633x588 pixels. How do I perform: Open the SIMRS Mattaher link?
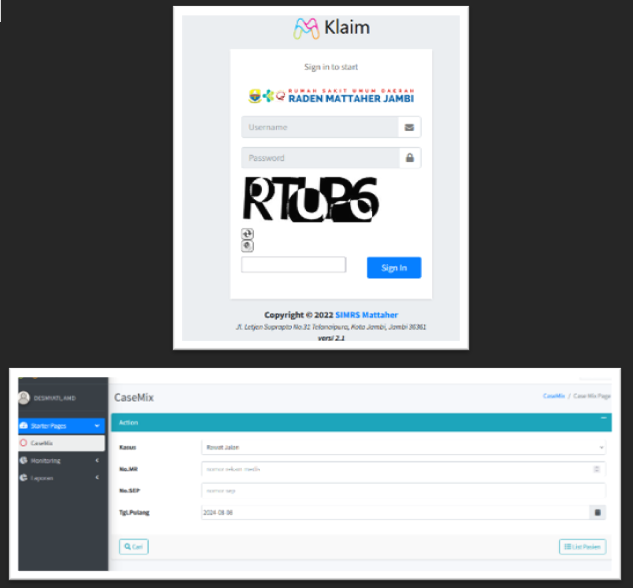(366, 314)
